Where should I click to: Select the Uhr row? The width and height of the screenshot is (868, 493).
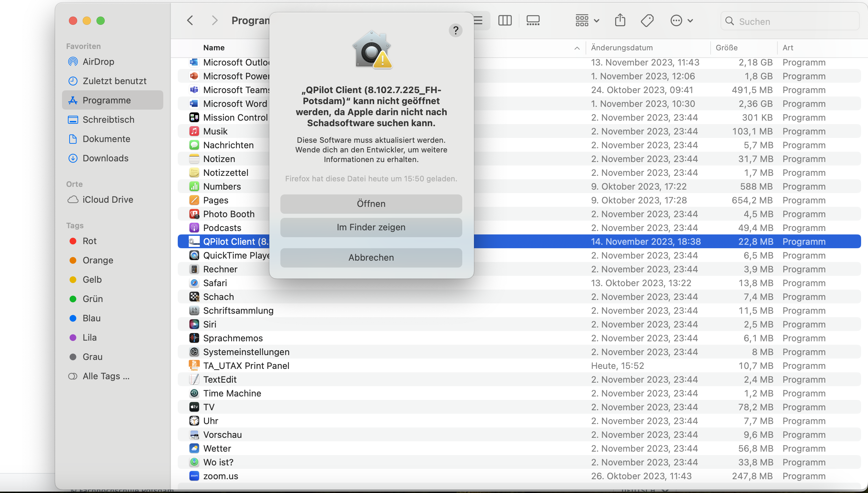coord(519,421)
